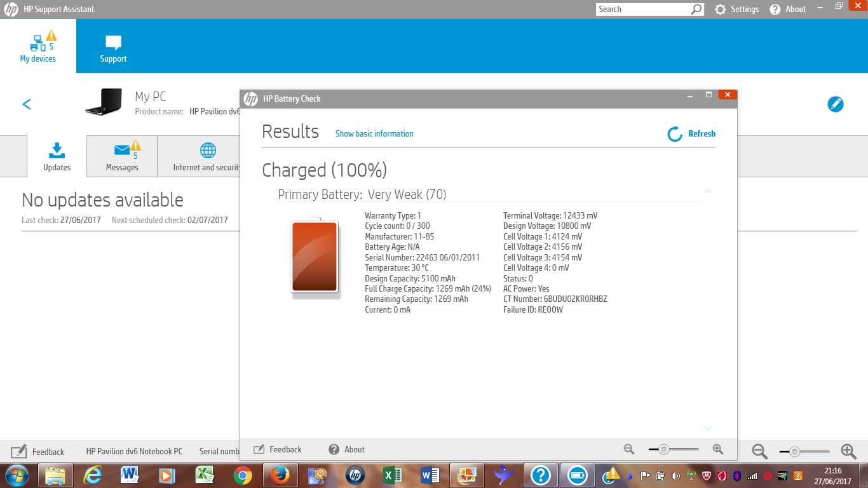Click the back arrow beside My PC
The width and height of the screenshot is (868, 488).
27,104
